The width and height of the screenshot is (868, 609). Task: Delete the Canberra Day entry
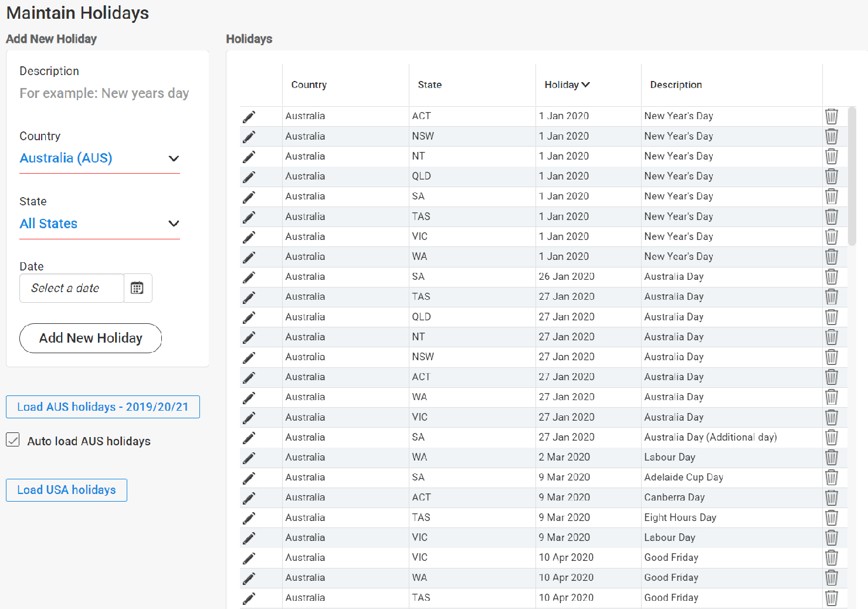pyautogui.click(x=832, y=498)
